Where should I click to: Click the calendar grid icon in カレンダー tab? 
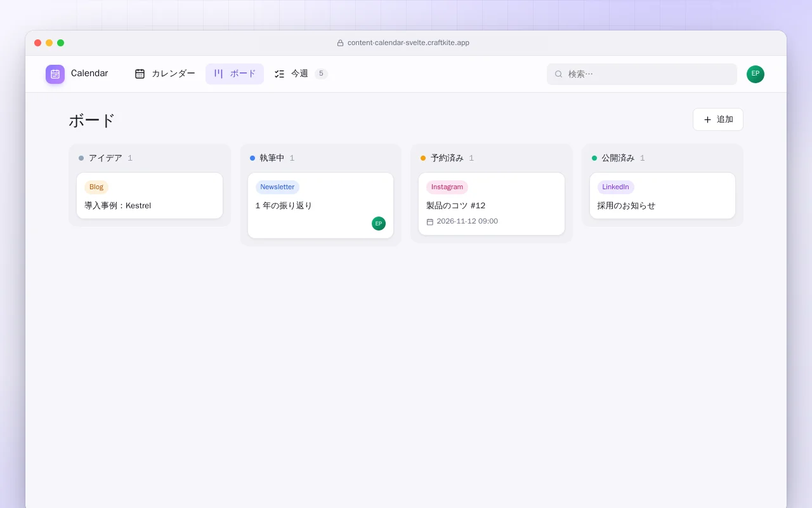140,74
